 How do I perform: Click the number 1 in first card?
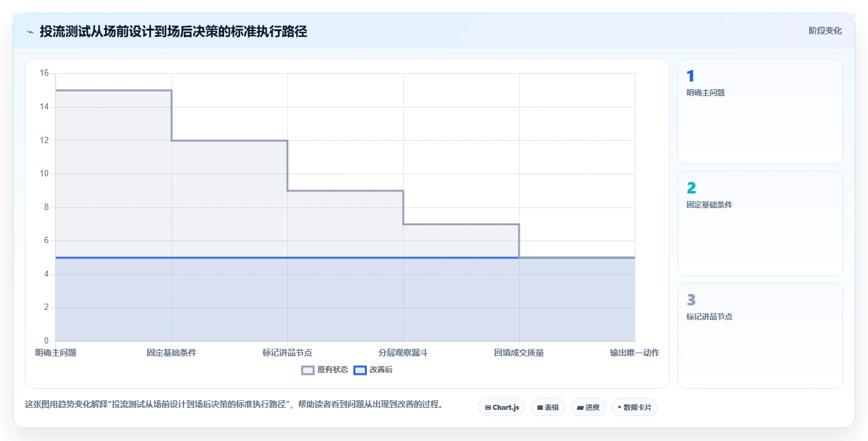pyautogui.click(x=690, y=76)
